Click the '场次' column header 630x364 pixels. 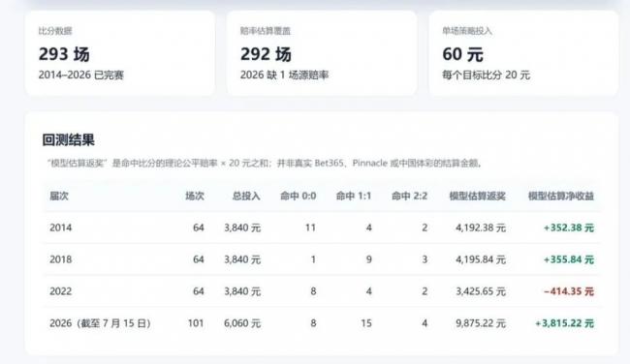tap(195, 196)
